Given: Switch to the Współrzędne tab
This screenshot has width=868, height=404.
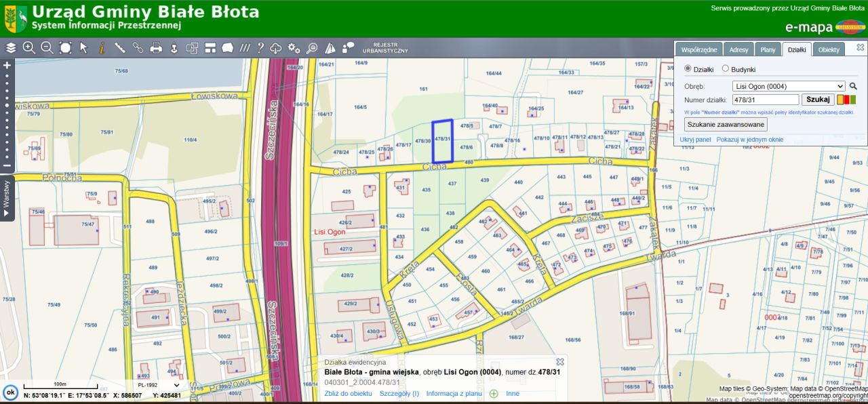Looking at the screenshot, I should [698, 49].
